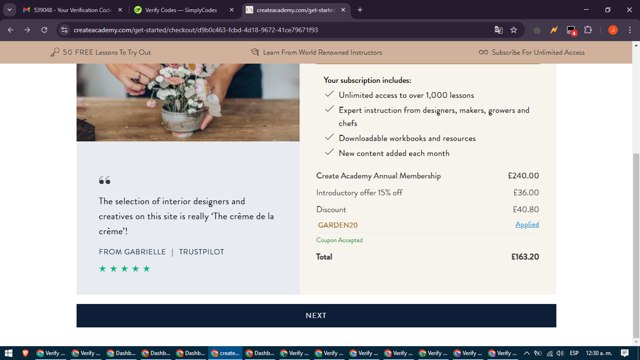640x360 pixels.
Task: Click the 50 FREE Lessons banner item
Action: click(100, 52)
